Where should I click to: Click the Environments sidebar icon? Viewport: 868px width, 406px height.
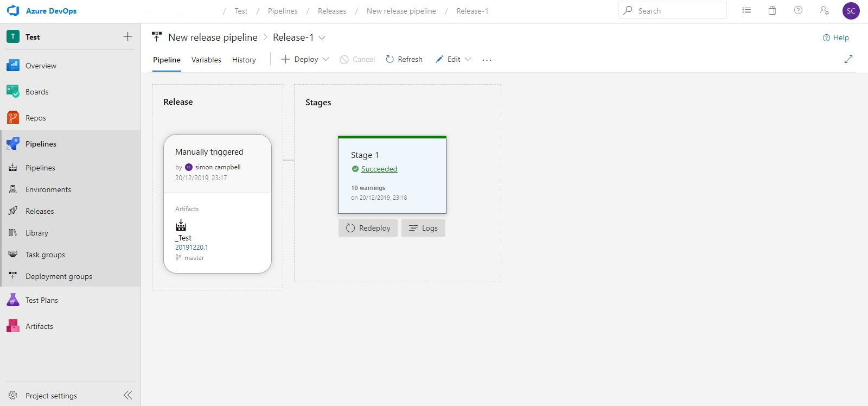click(13, 189)
